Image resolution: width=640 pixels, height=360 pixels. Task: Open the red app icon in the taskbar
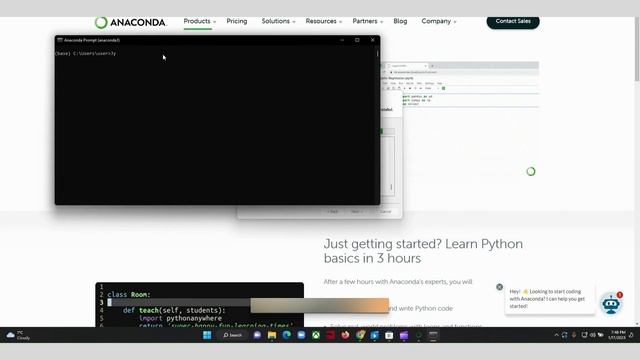331,335
